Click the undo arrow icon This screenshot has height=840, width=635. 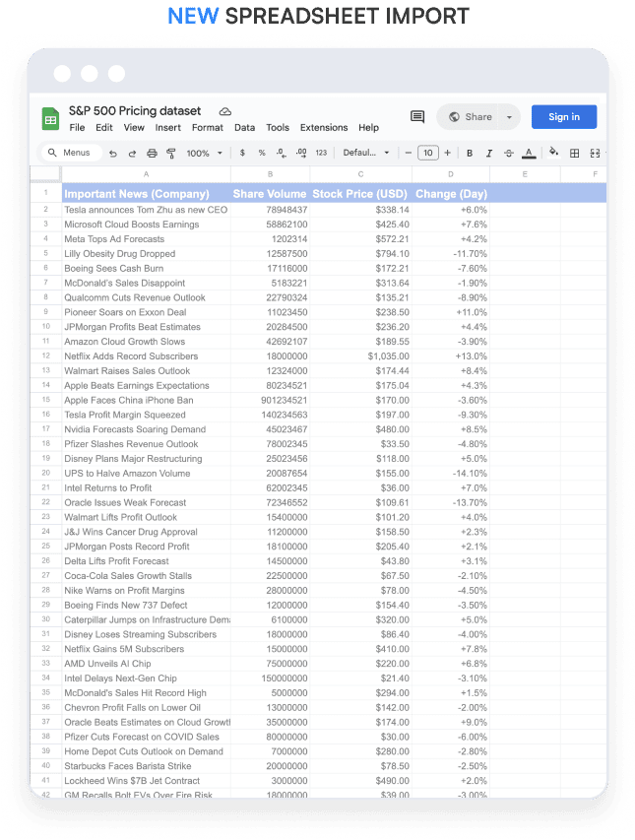tap(113, 154)
